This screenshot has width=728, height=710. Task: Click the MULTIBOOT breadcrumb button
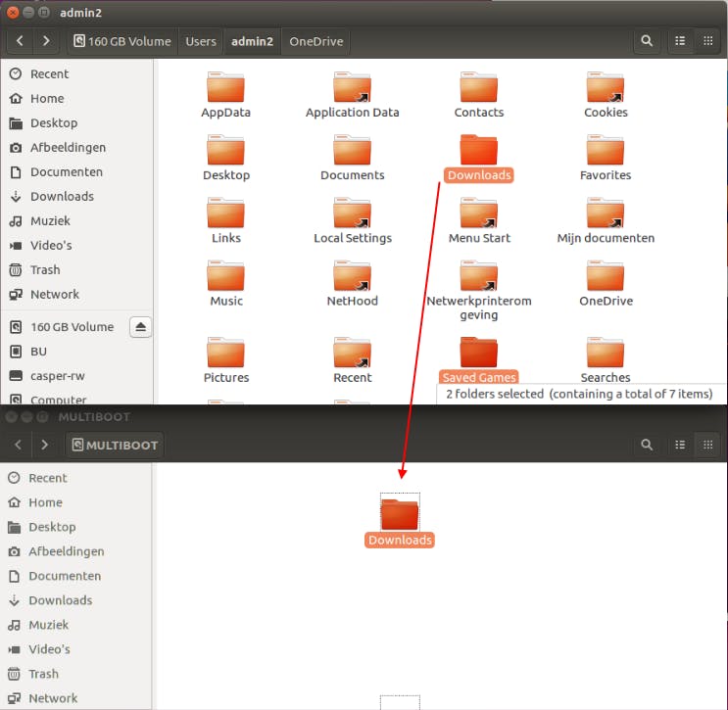(115, 445)
